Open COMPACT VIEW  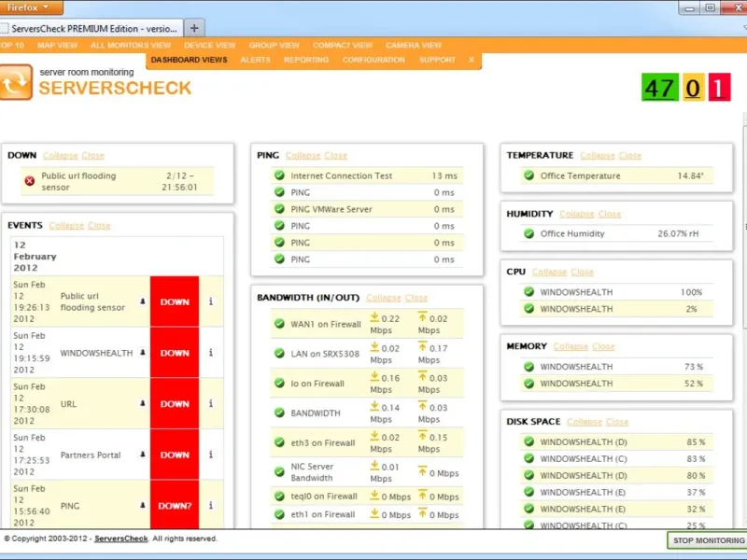(343, 45)
